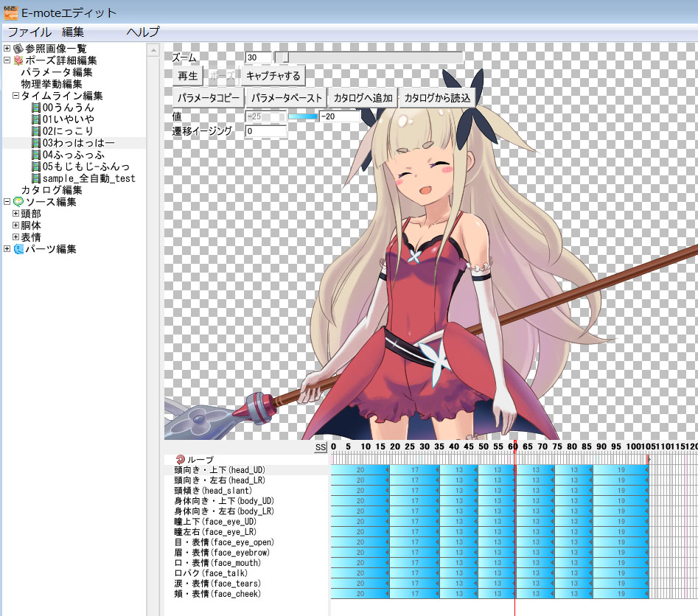
Task: Click the カタログへ追加 button
Action: point(363,98)
